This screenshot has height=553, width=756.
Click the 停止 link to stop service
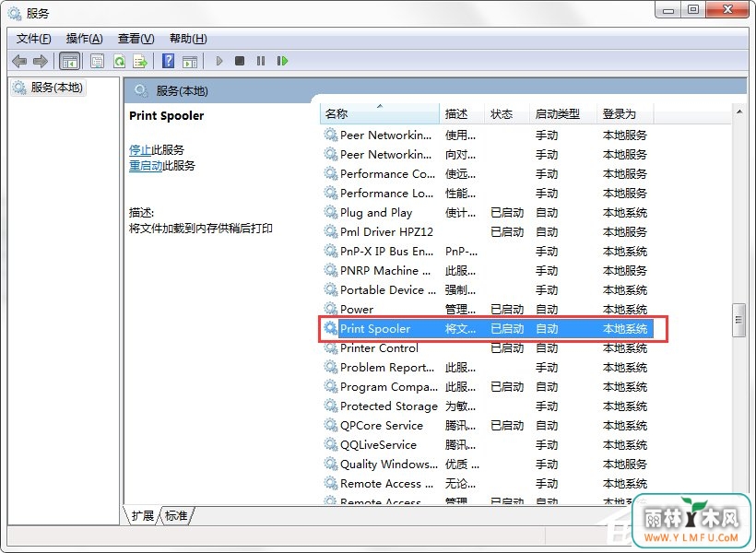click(140, 150)
